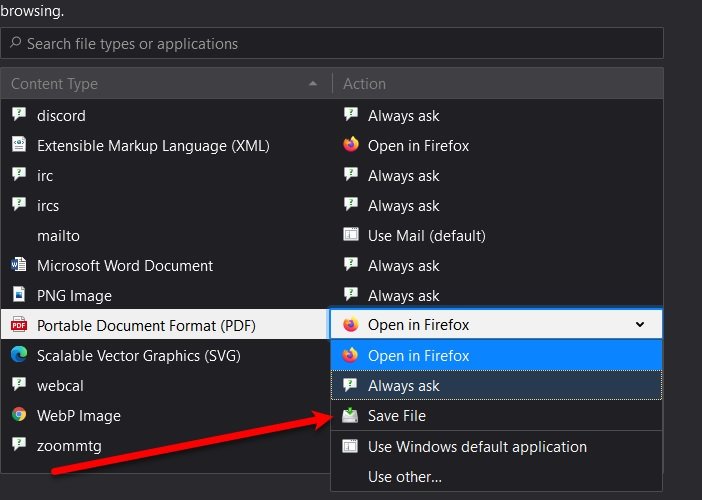The image size is (702, 500).
Task: Click the Microsoft Word Document icon
Action: [x=19, y=265]
